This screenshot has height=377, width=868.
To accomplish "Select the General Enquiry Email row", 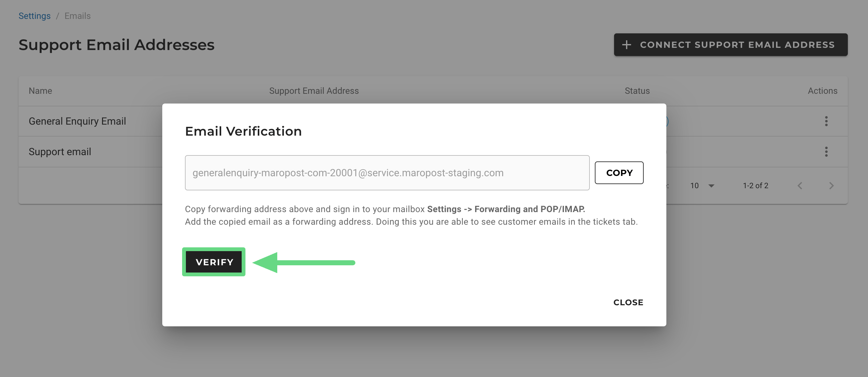I will [77, 121].
